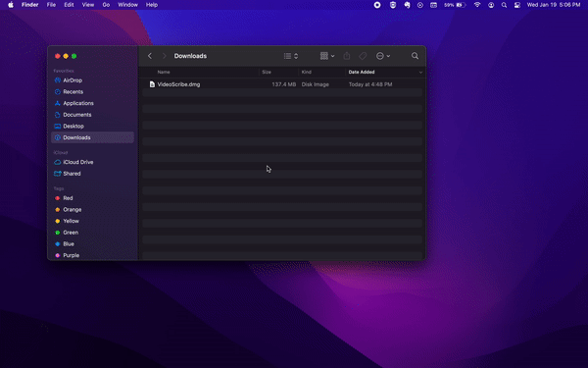The image size is (588, 368).
Task: Click the VideoScribe.dmg file icon
Action: coord(152,84)
